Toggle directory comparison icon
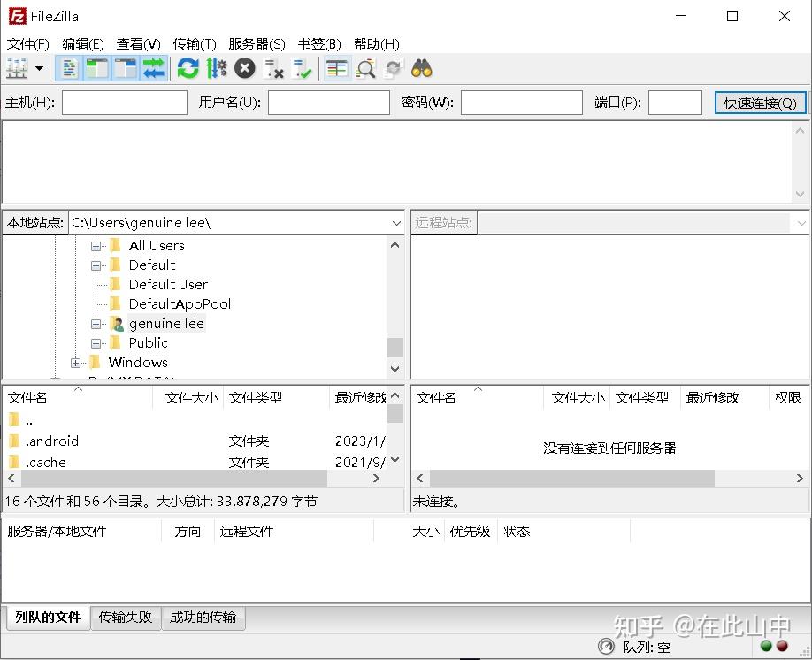 (x=365, y=68)
